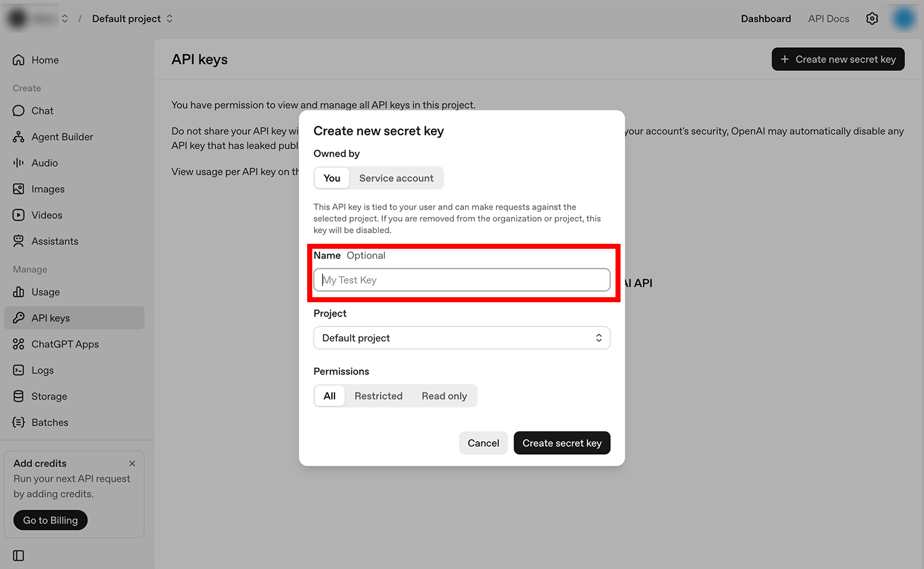Viewport: 924px width, 569px height.
Task: Choose Read only permissions
Action: pos(444,396)
